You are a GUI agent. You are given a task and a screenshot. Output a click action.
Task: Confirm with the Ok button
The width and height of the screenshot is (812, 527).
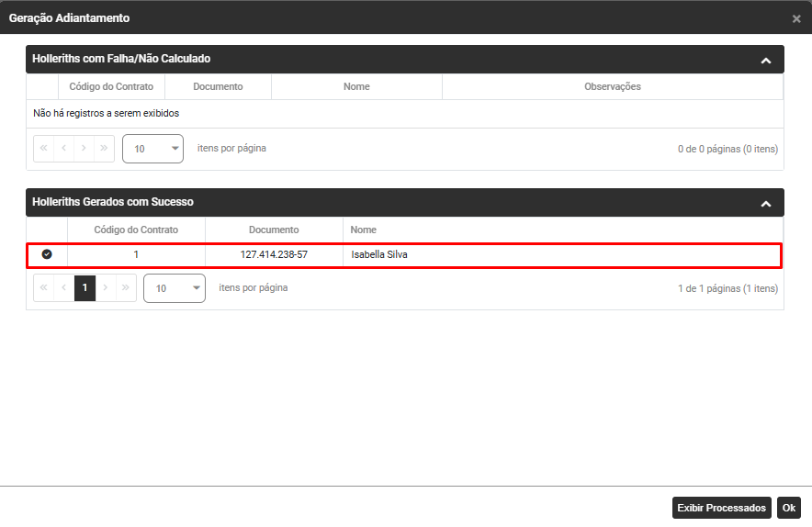tap(789, 508)
